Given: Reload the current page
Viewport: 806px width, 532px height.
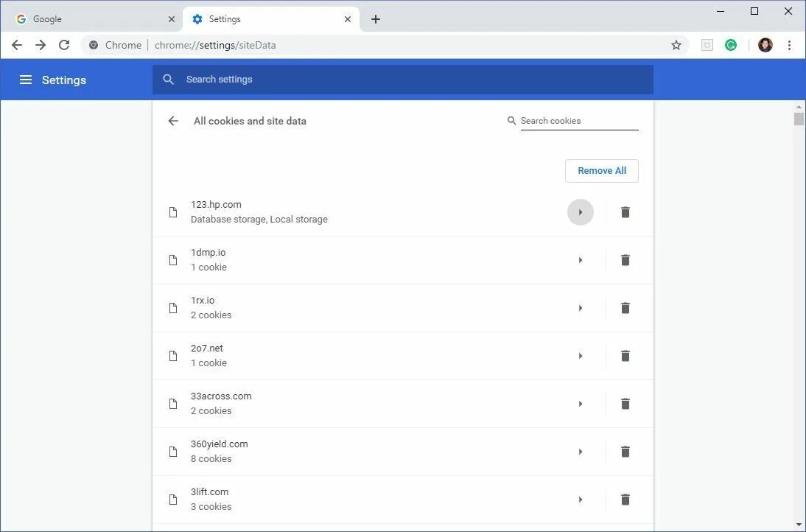Looking at the screenshot, I should pos(64,45).
